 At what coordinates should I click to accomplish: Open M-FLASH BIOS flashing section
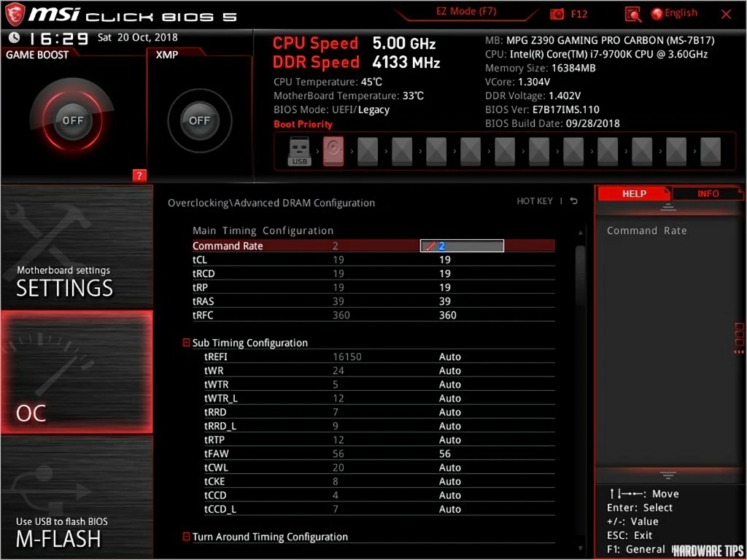[77, 497]
